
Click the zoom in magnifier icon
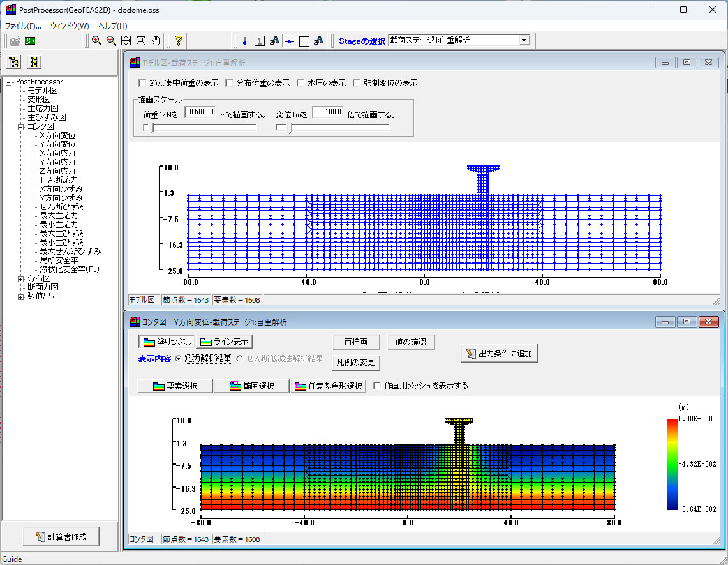[96, 41]
